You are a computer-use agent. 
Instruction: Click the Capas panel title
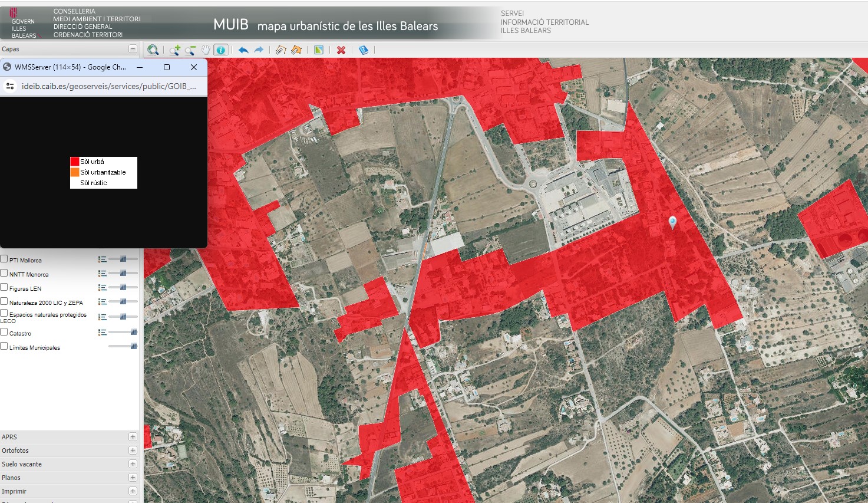11,49
